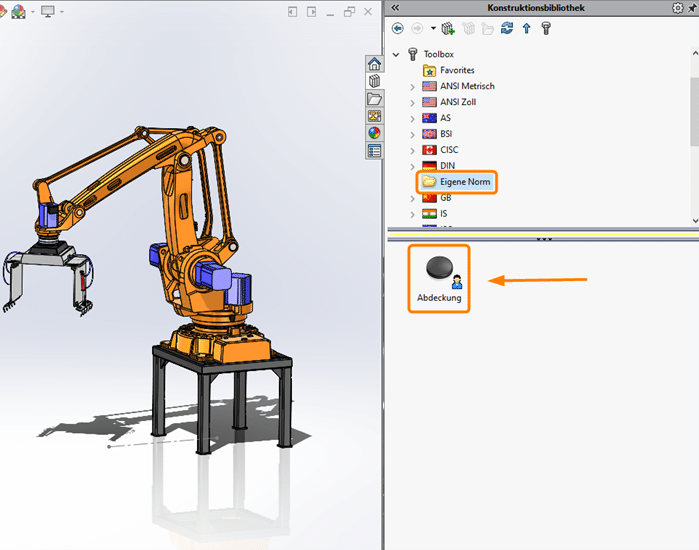
Task: Collapse the Konstruktionsbibliothek task pane with double chevron
Action: 395,8
